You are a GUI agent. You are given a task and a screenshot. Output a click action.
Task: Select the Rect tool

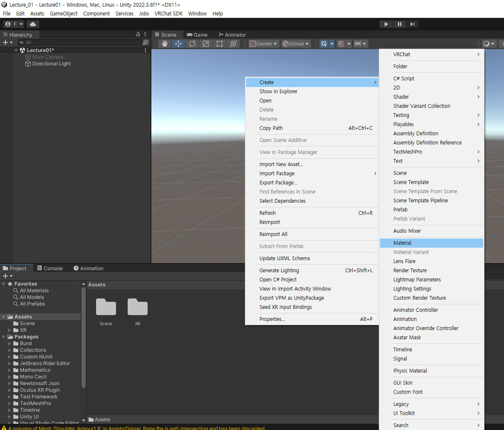tap(220, 44)
